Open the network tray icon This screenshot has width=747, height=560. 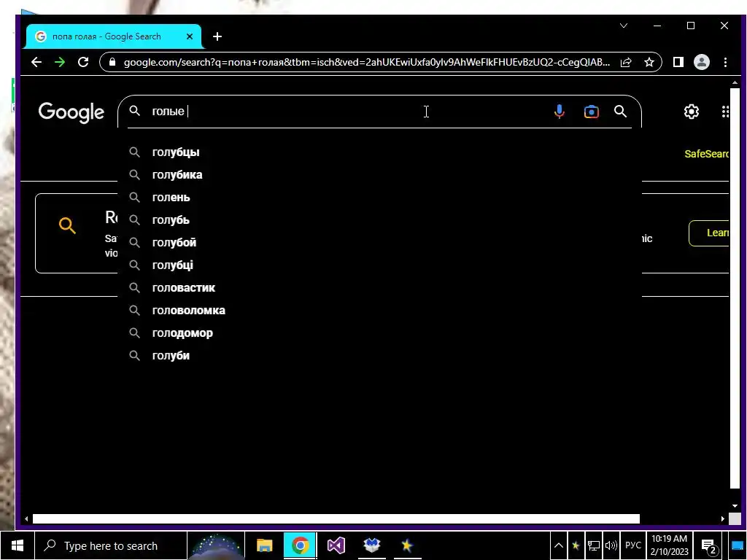point(593,545)
